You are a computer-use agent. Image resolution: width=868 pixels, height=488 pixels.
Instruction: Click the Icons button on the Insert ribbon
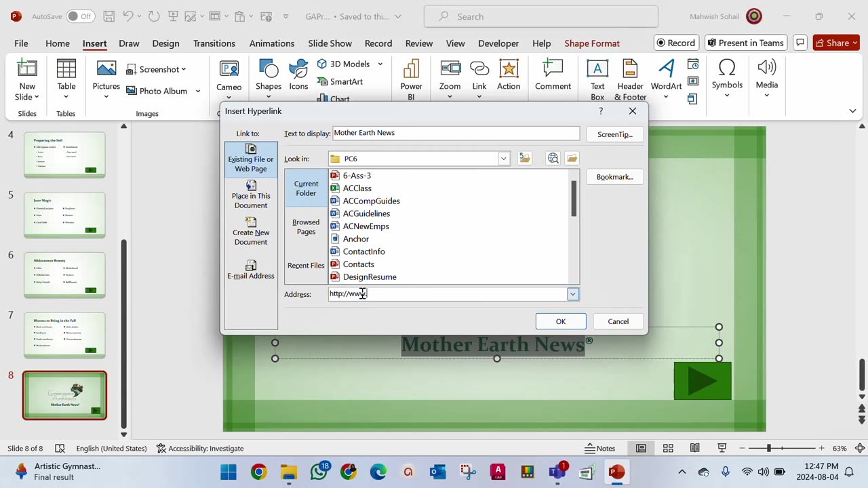tap(298, 75)
